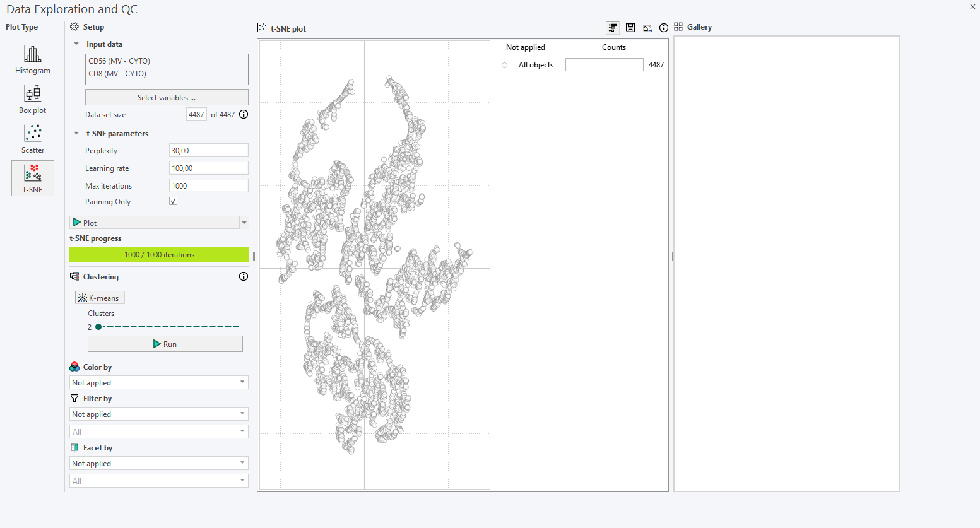Select the All objects radio button
This screenshot has width=980, height=528.
tap(504, 65)
